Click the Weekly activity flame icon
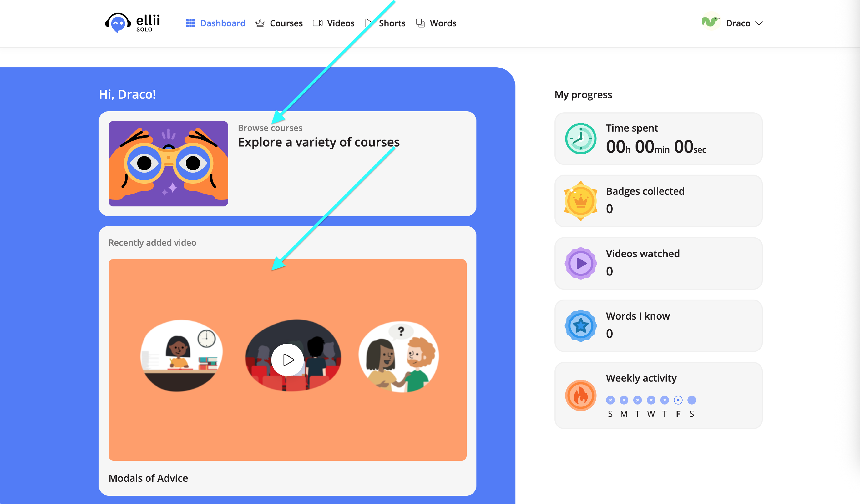 pos(580,396)
